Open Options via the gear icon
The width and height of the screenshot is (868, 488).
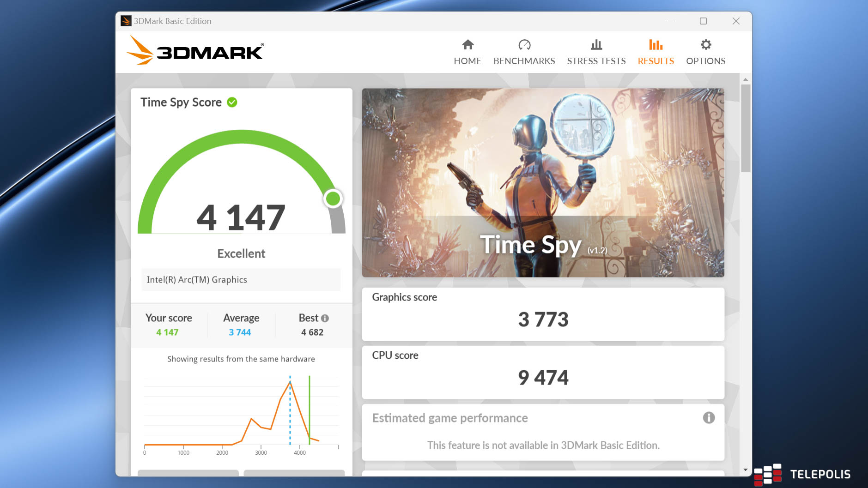[705, 45]
